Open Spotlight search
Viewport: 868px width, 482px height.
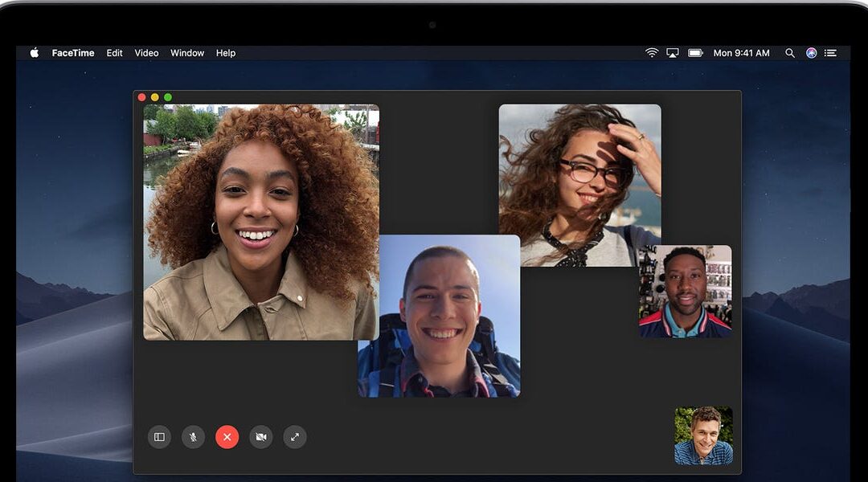tap(790, 53)
